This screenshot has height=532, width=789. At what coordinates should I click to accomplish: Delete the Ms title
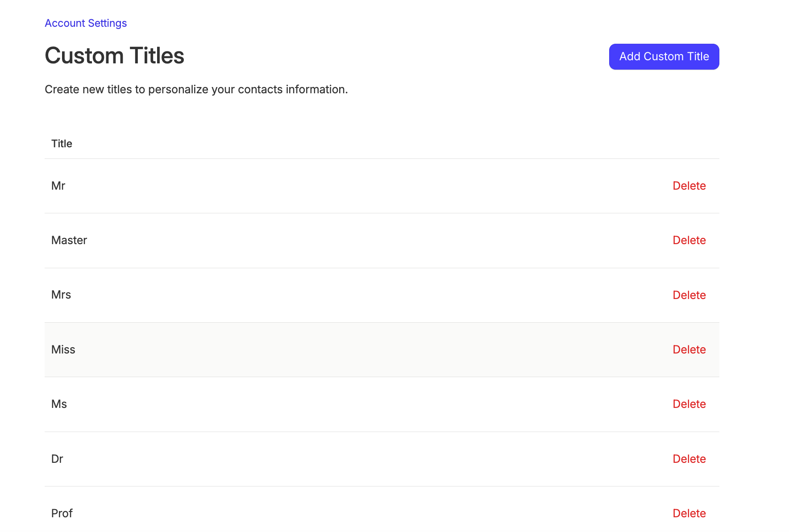(689, 404)
